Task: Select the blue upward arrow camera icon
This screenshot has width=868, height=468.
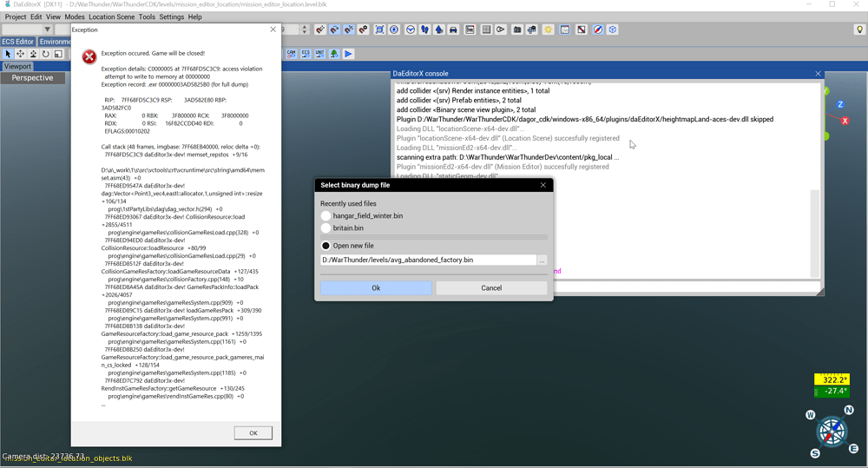Action: click(439, 30)
